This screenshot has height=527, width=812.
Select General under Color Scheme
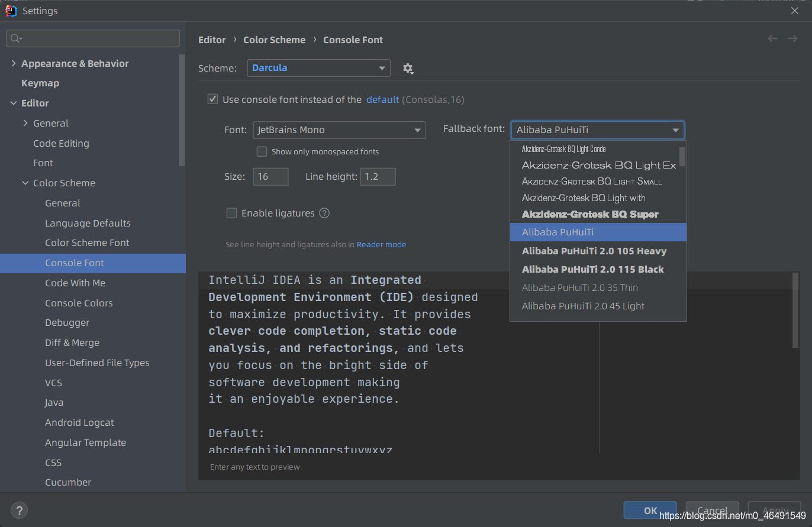pos(63,203)
